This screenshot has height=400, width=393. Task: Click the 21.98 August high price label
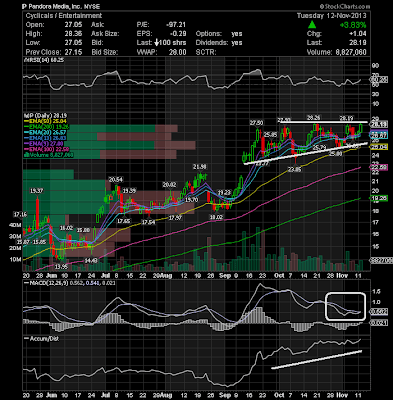tap(200, 167)
